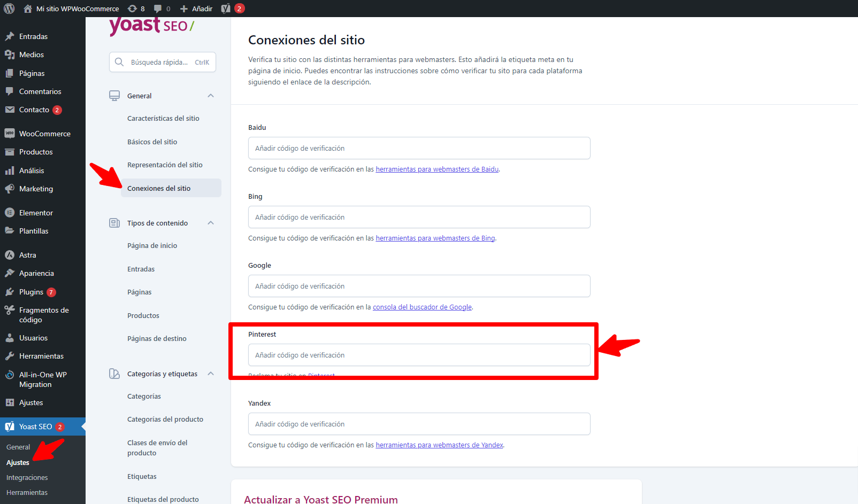This screenshot has height=504, width=858.
Task: Click the WordPress logo in admin bar
Action: pos(9,9)
